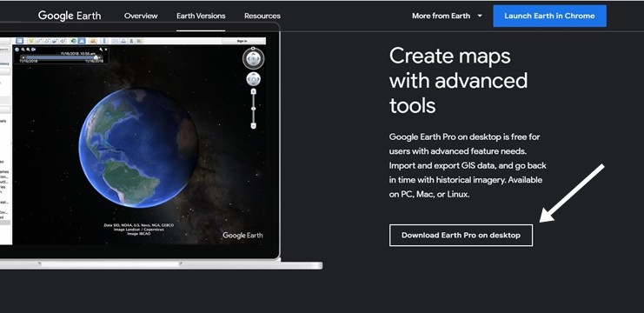Close the historical imagery time slider

tap(106, 50)
